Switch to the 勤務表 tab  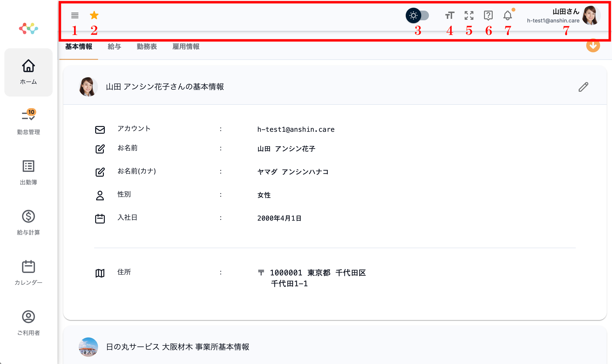[x=147, y=47]
